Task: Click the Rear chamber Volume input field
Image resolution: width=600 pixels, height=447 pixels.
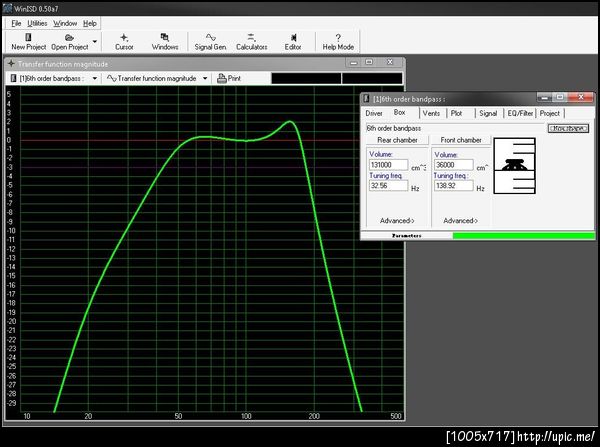Action: click(x=388, y=165)
